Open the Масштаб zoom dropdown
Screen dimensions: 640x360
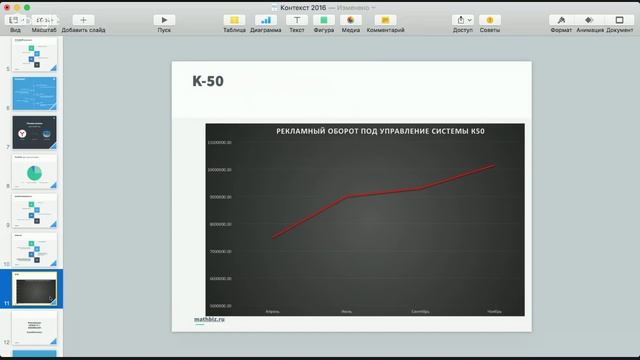tap(44, 20)
